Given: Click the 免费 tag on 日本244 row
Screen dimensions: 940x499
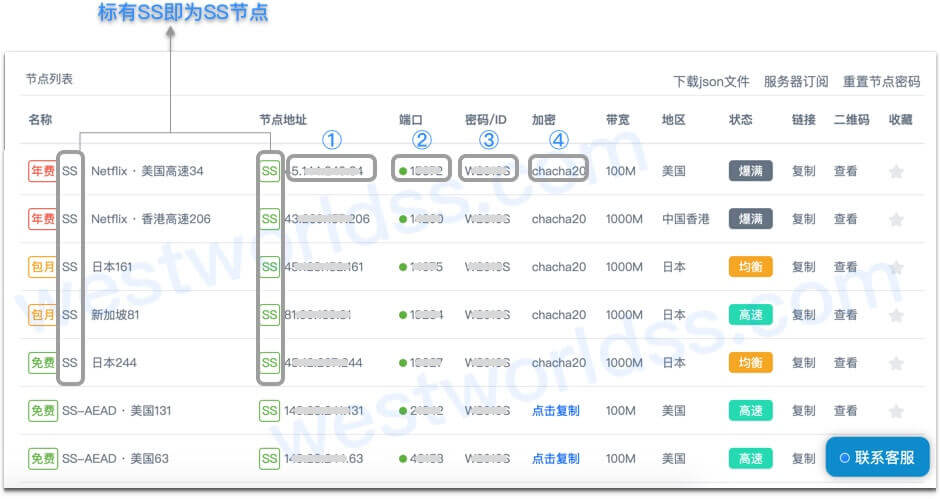Looking at the screenshot, I should pyautogui.click(x=42, y=363).
